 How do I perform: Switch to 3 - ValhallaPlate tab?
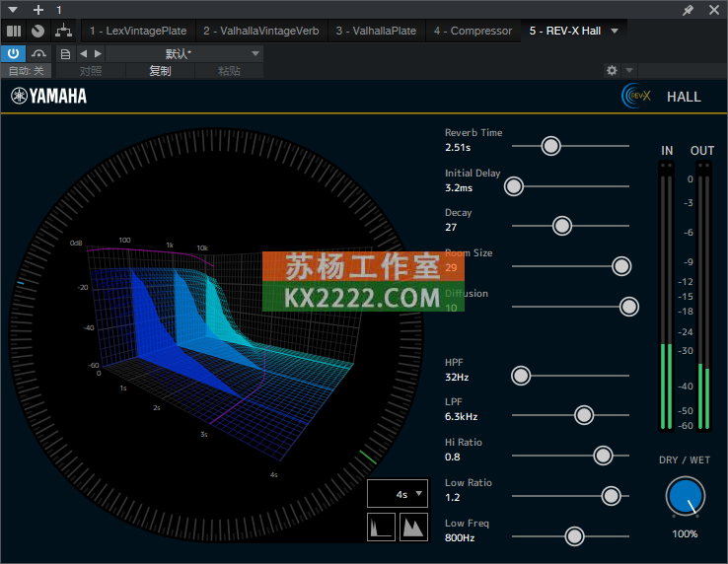376,32
